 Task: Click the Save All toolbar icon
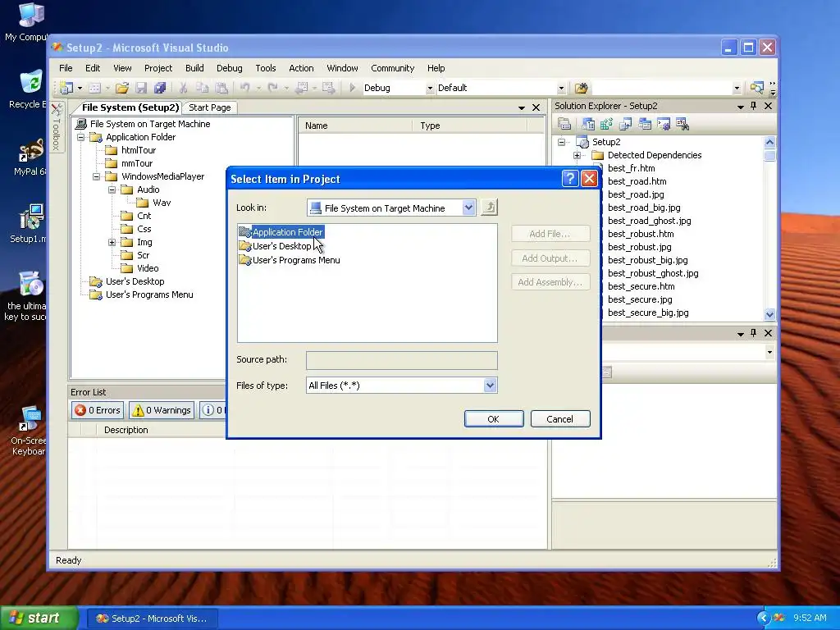click(160, 88)
